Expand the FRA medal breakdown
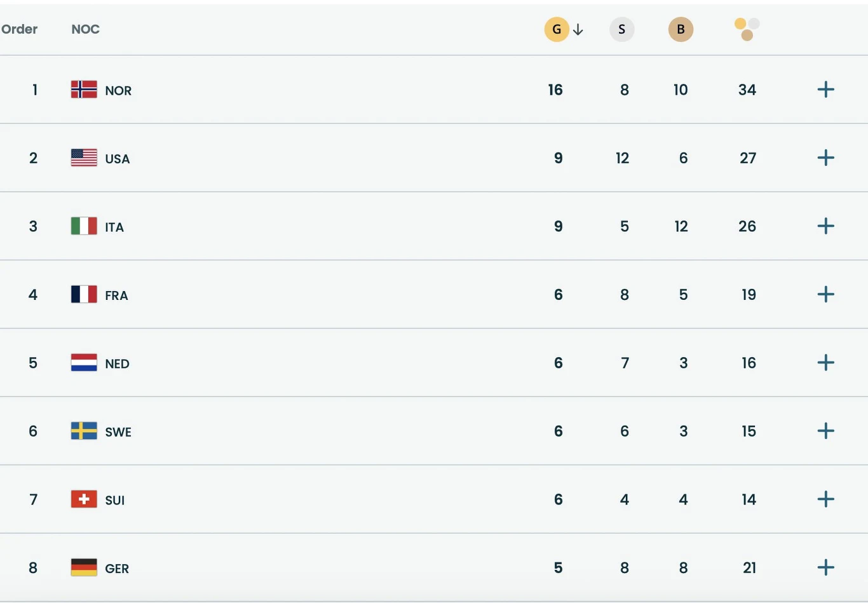 (825, 294)
